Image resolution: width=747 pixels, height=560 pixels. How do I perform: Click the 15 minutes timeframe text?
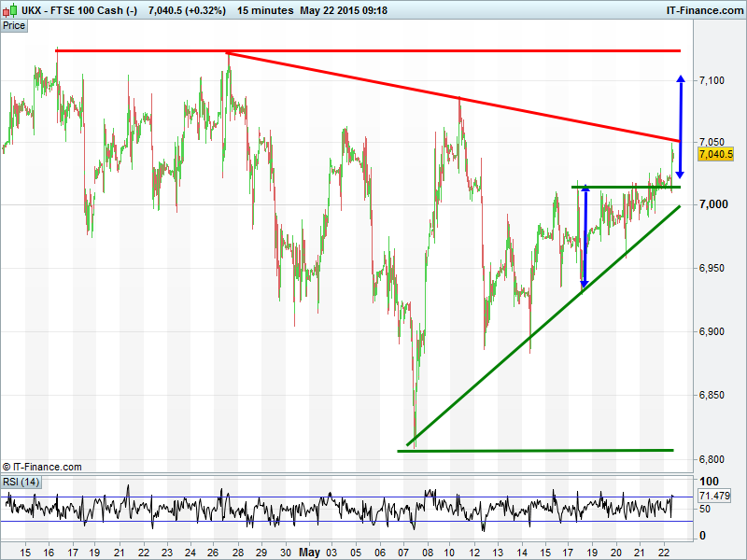click(x=265, y=10)
